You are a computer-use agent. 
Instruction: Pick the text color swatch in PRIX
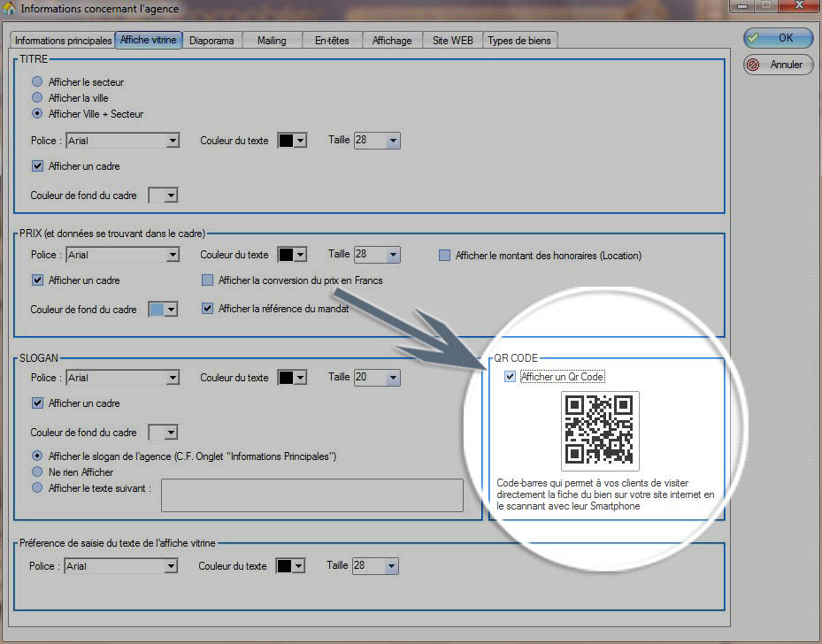pos(292,255)
